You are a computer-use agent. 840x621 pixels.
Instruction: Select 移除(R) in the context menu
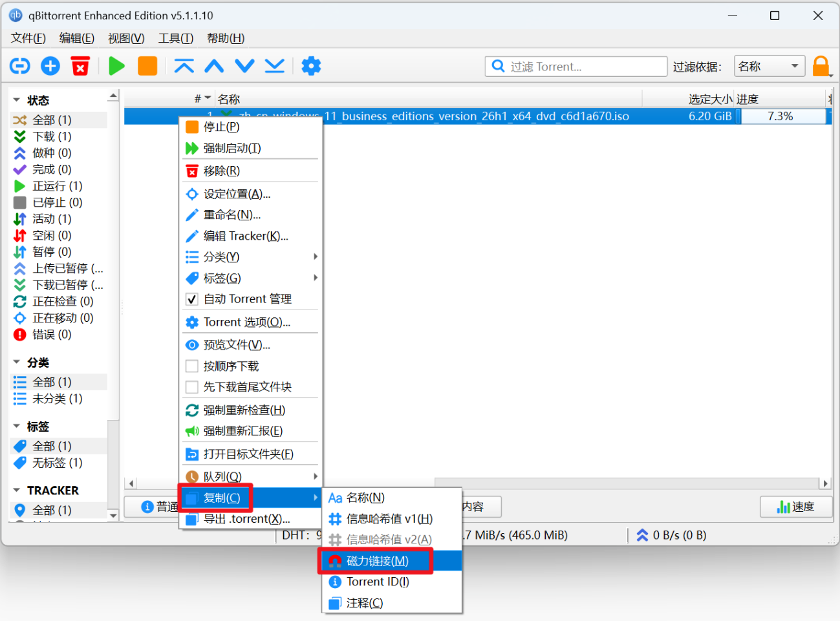[x=251, y=171]
